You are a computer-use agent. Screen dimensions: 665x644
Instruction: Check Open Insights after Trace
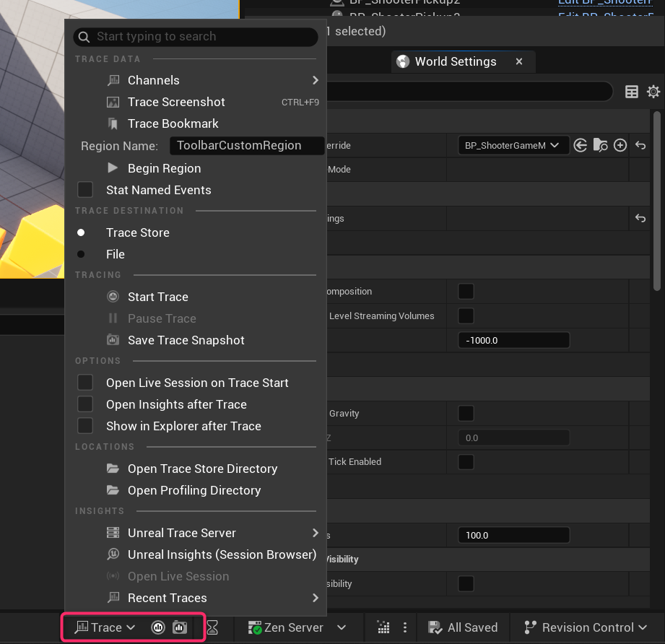point(85,404)
